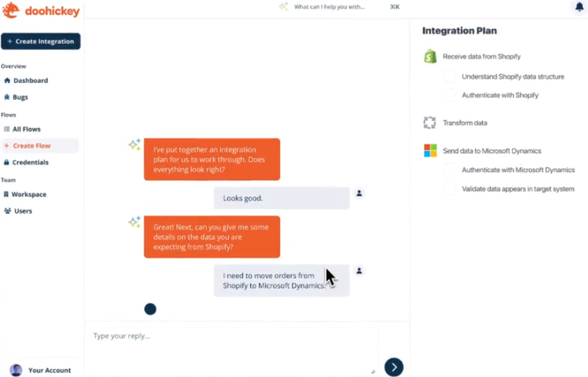588x377 pixels.
Task: Click 'Transform data' step
Action: point(465,123)
